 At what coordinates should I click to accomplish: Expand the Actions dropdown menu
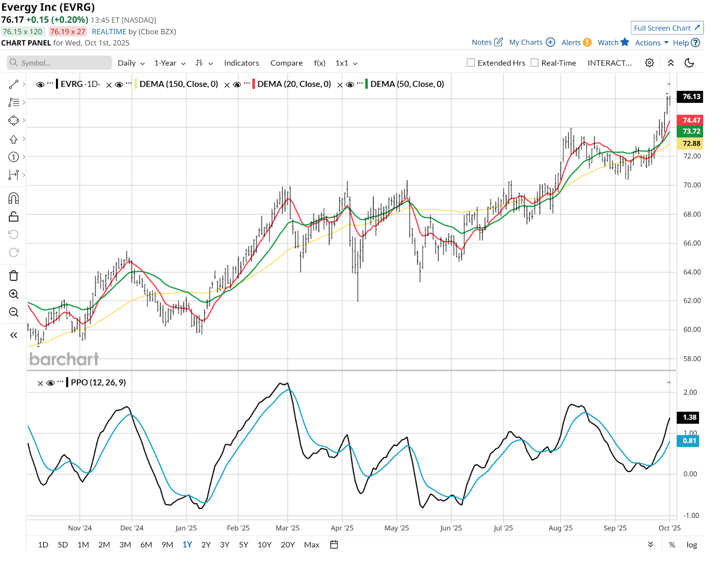tap(652, 43)
